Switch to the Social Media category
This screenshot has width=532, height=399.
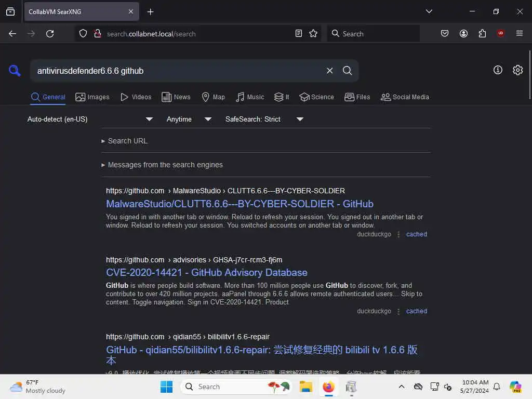point(405,97)
